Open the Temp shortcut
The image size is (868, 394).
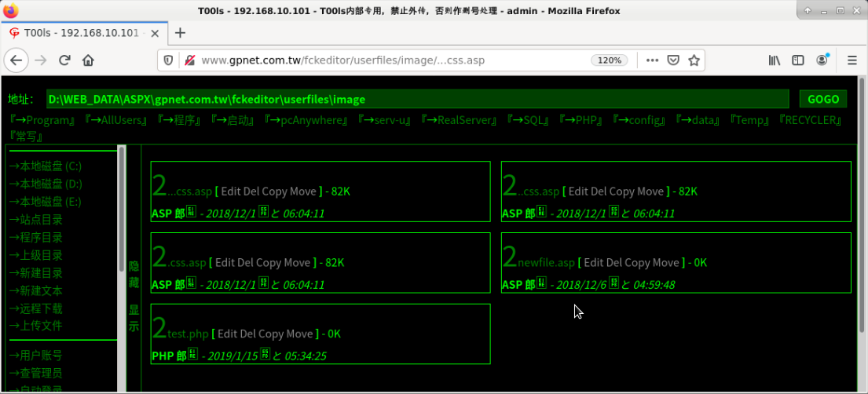749,120
